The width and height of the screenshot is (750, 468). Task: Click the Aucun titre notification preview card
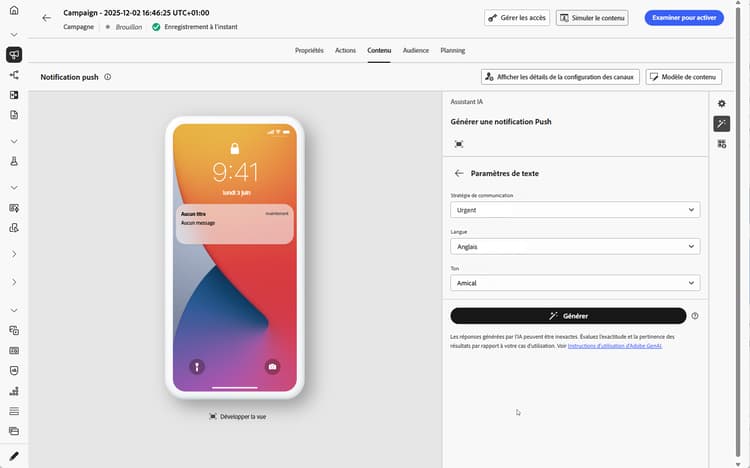[234, 224]
